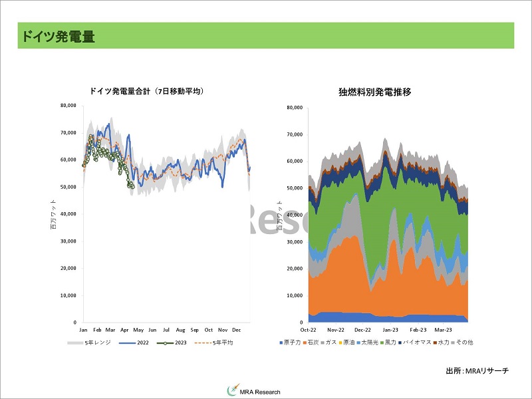532x399 pixels.
Task: Click the Dec label on the month axis
Action: point(237,330)
